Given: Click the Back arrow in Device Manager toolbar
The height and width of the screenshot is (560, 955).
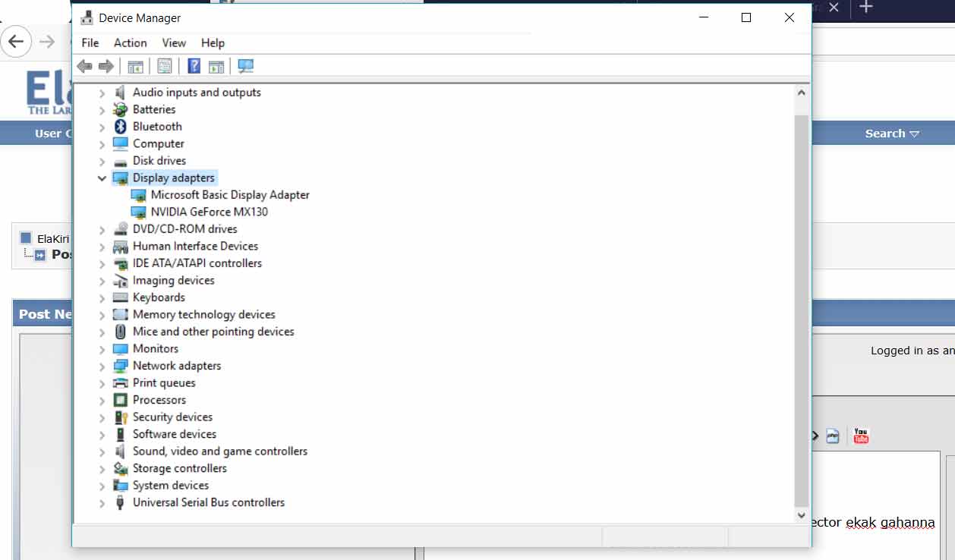Looking at the screenshot, I should [84, 67].
